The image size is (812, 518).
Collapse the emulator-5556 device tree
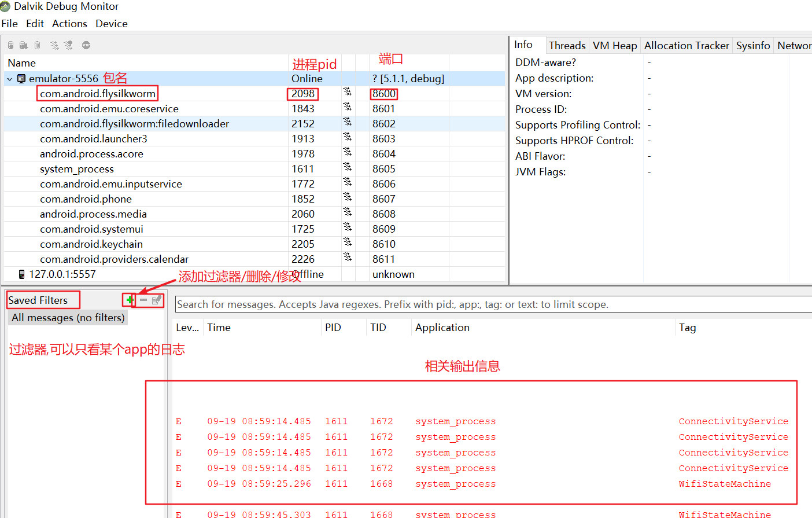[x=10, y=79]
